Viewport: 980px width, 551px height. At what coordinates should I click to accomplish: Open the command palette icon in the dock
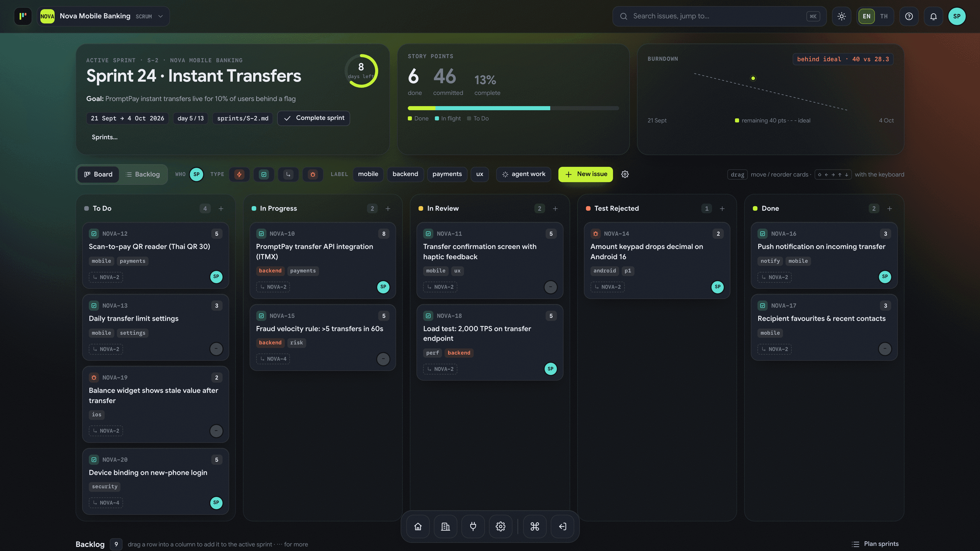534,526
